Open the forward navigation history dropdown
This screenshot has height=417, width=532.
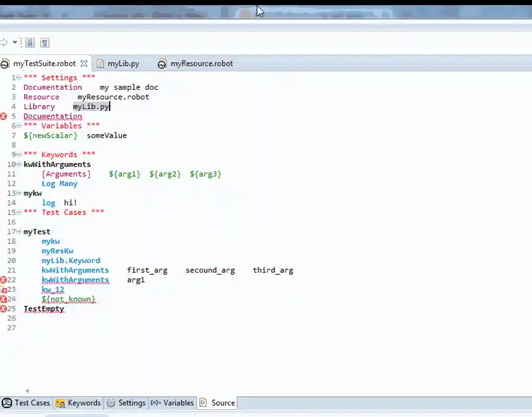pos(15,43)
